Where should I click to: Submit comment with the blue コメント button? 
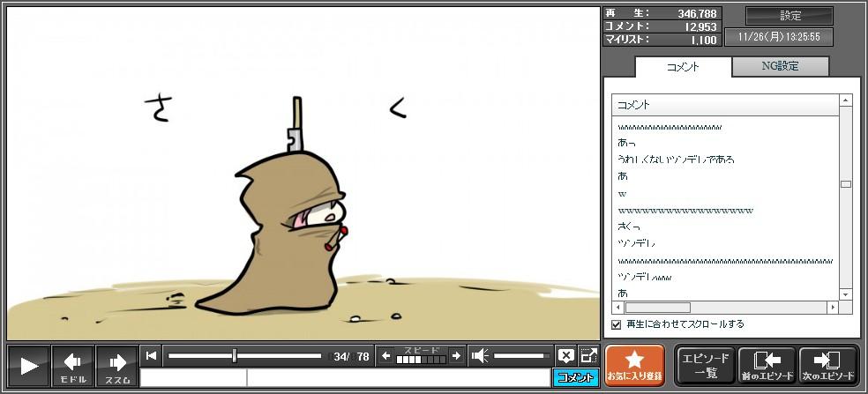point(575,378)
